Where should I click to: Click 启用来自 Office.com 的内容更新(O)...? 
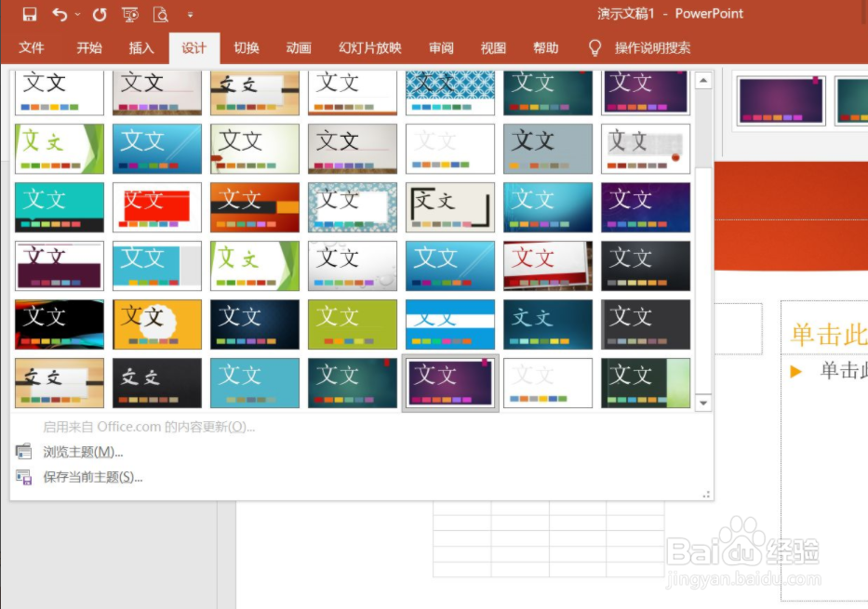point(149,427)
